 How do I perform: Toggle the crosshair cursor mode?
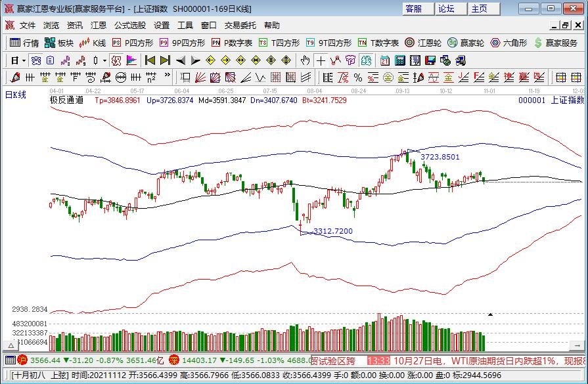(x=321, y=60)
